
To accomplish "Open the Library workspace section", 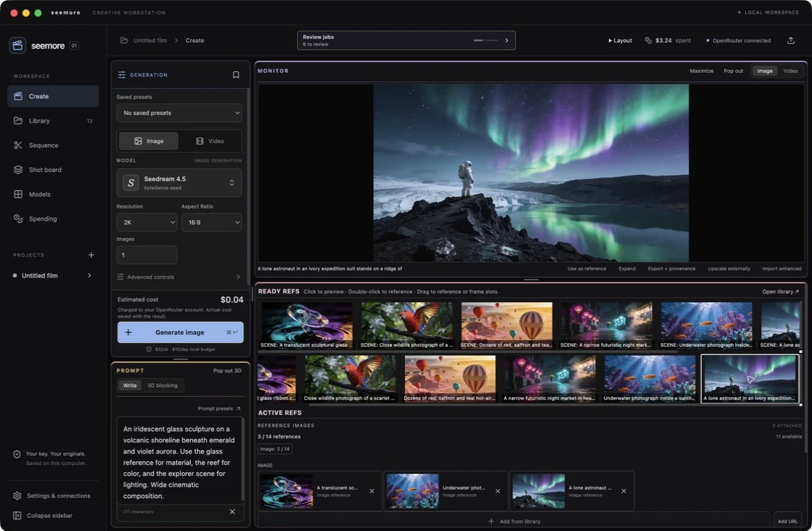I will 53,121.
